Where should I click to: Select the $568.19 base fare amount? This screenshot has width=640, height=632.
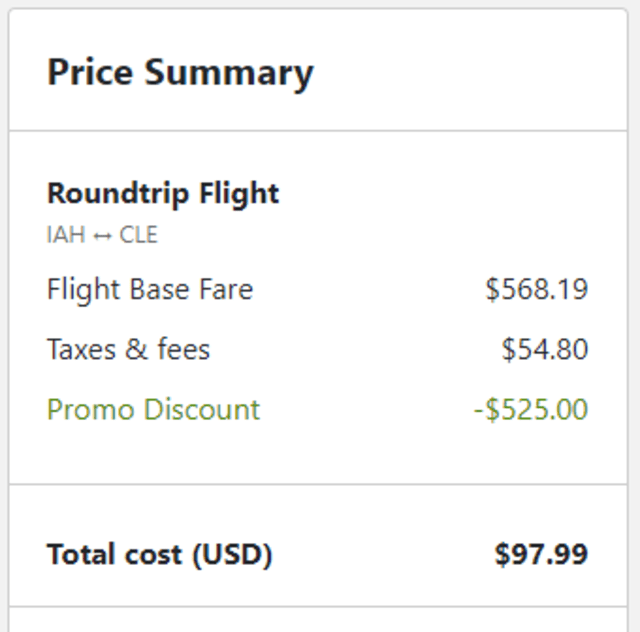click(x=537, y=290)
